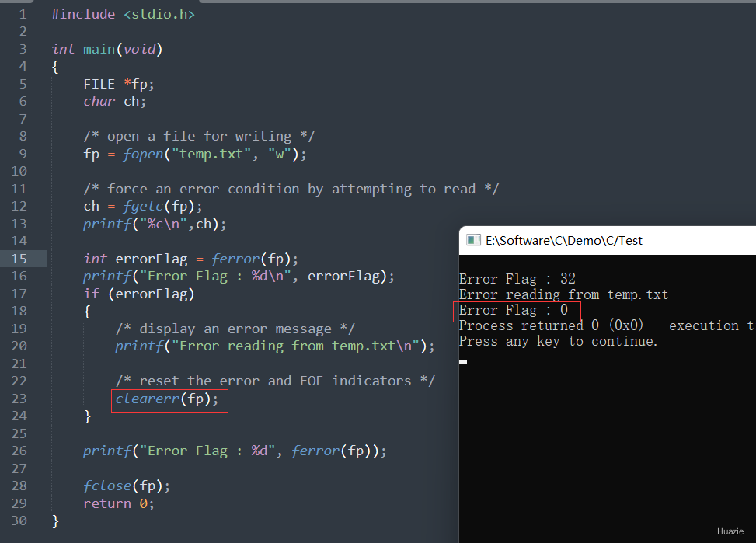Viewport: 756px width, 543px height.
Task: Click console output 'Error reading from temp.txt'
Action: (563, 294)
